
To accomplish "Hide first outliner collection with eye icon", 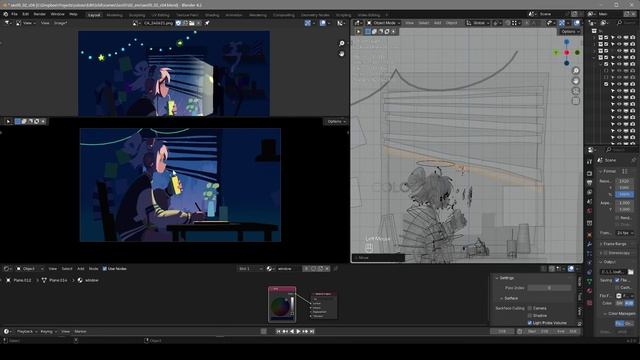I will pyautogui.click(x=619, y=38).
